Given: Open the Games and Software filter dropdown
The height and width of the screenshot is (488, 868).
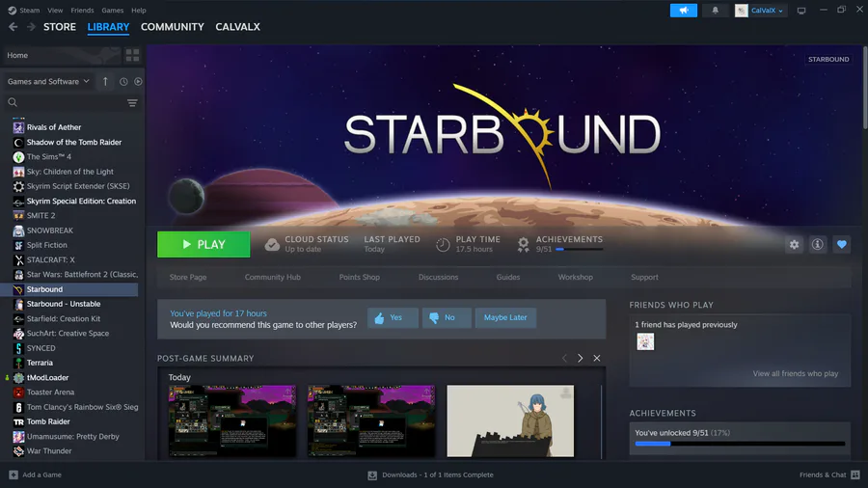Looking at the screenshot, I should pyautogui.click(x=48, y=81).
